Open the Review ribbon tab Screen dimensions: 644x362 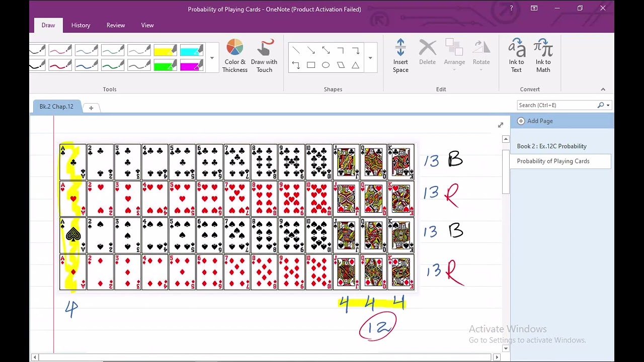[x=116, y=25]
